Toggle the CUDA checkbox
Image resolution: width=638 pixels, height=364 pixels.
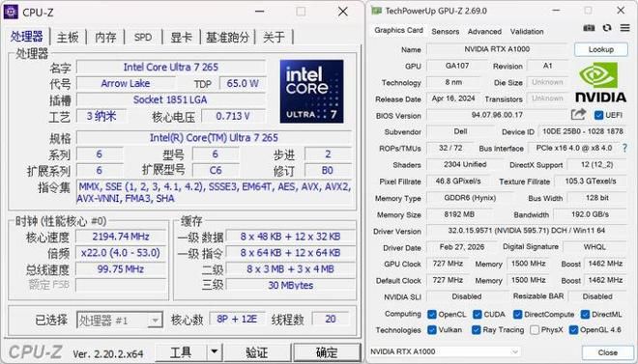477,315
